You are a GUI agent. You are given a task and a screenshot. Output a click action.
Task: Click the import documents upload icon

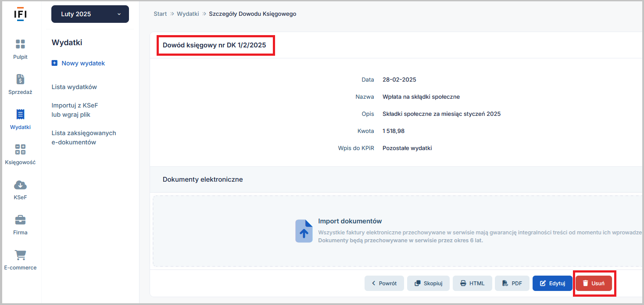(304, 231)
